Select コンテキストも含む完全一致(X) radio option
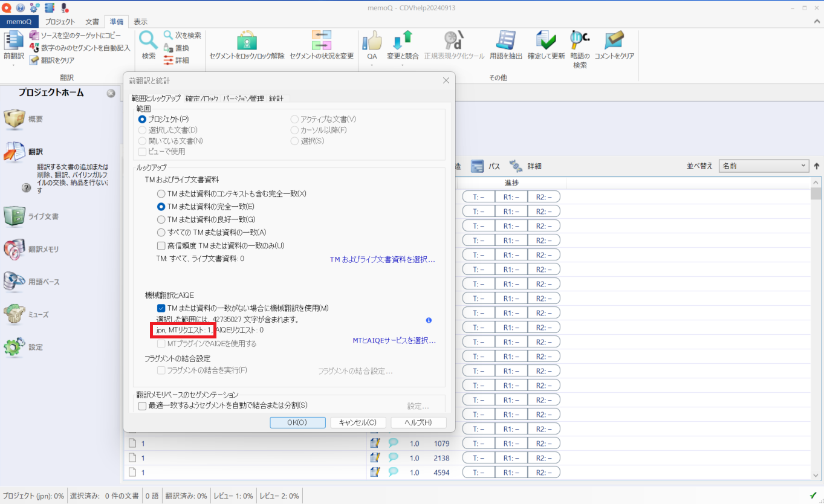 tap(161, 193)
